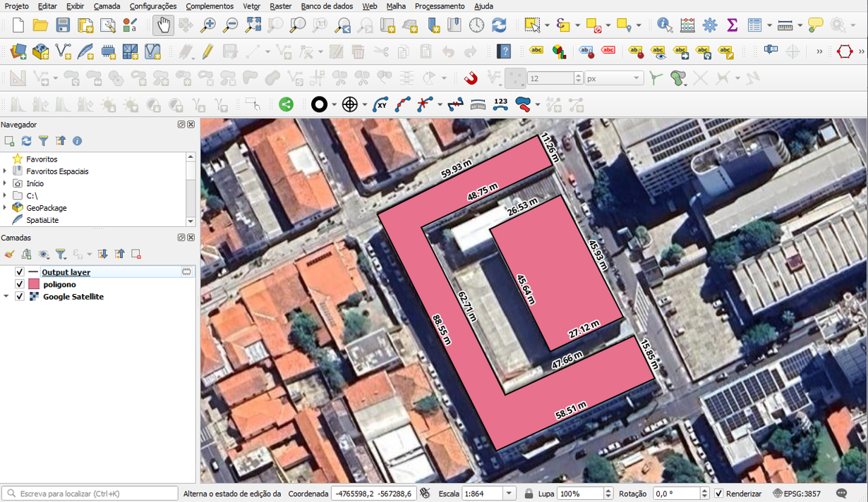Viewport: 868px width, 502px height.
Task: Toggle visibility of Output layer
Action: tap(20, 272)
